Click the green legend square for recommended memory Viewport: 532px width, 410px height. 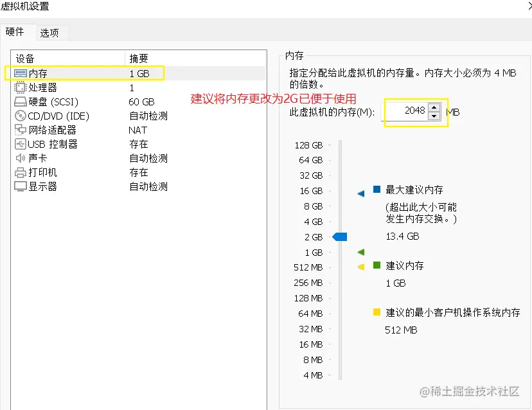377,265
